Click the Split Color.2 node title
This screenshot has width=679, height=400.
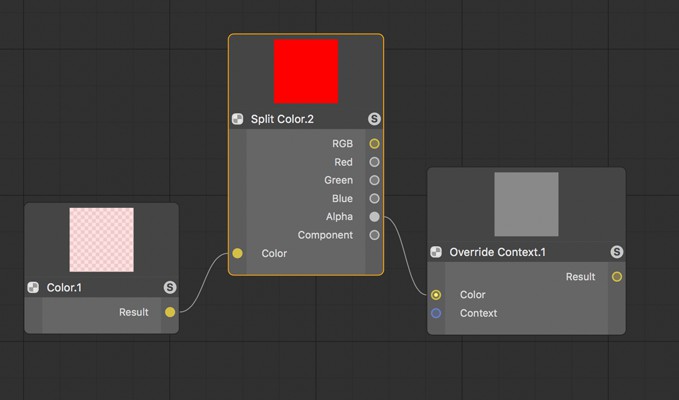(282, 119)
